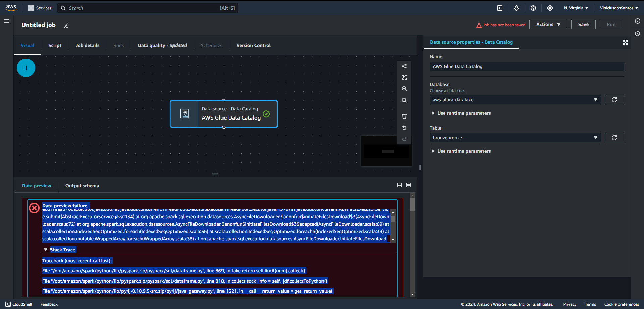The image size is (644, 309).
Task: Zoom in on the canvas
Action: pyautogui.click(x=404, y=89)
